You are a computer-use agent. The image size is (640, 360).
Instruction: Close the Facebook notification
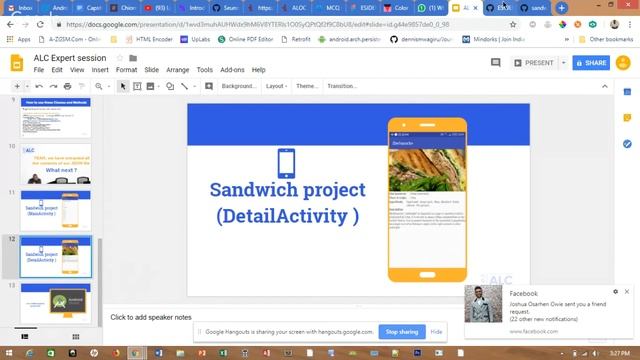pos(627,291)
